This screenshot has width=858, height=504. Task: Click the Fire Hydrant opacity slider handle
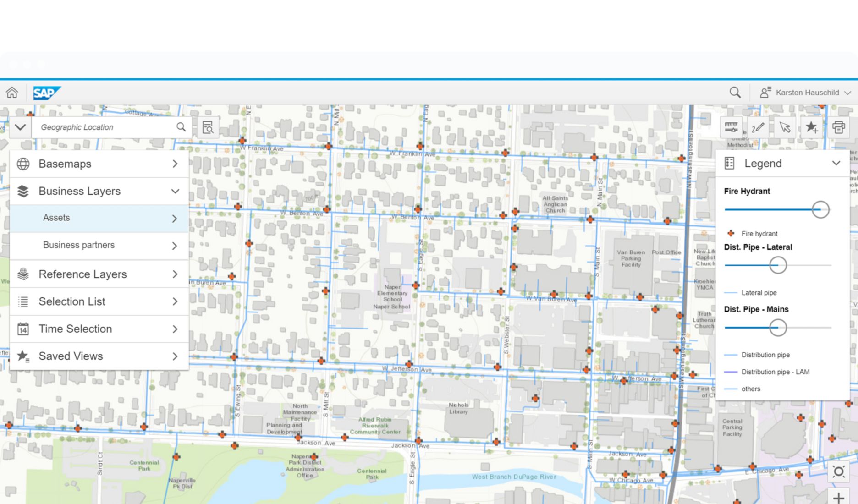click(820, 210)
